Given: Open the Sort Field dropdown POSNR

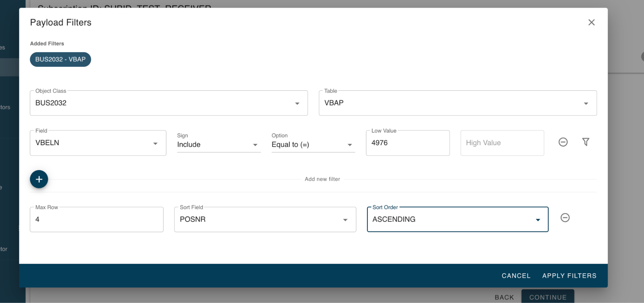Looking at the screenshot, I should click(265, 219).
